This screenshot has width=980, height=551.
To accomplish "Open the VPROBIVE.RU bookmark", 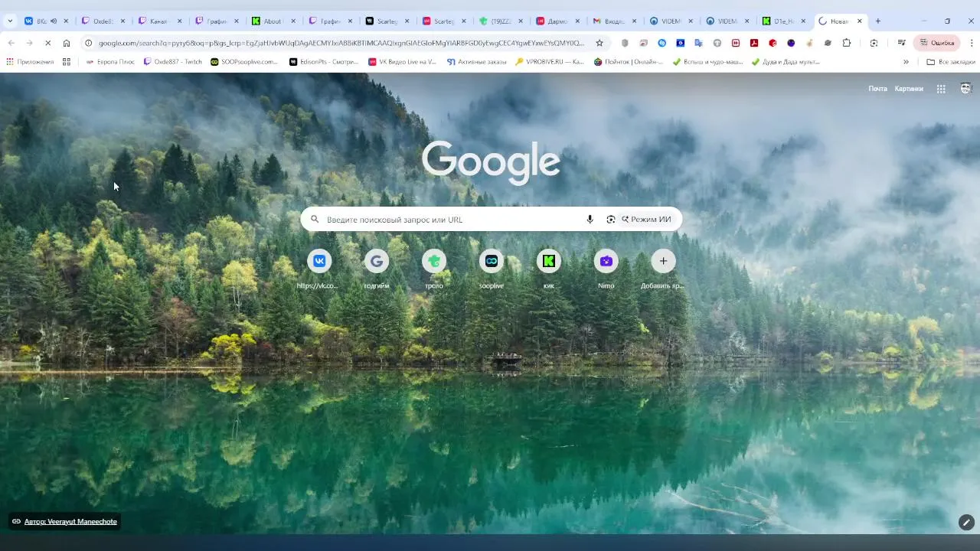I will [550, 62].
